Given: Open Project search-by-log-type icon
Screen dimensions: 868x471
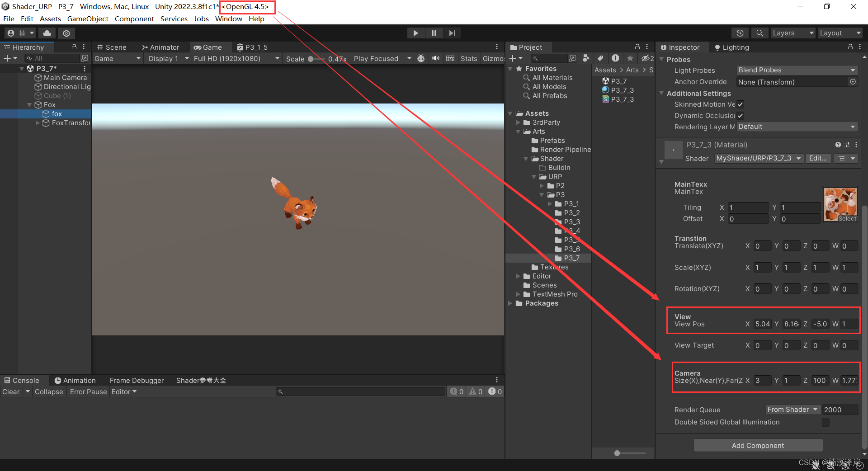Looking at the screenshot, I should pyautogui.click(x=615, y=58).
